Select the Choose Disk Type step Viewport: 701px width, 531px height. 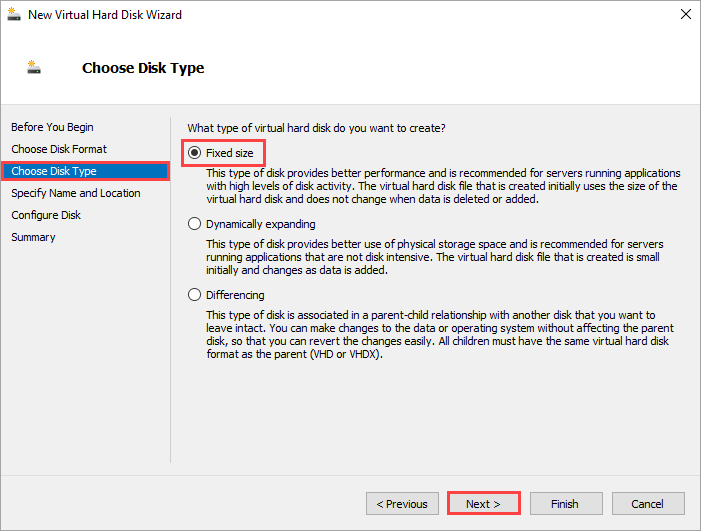tap(85, 171)
